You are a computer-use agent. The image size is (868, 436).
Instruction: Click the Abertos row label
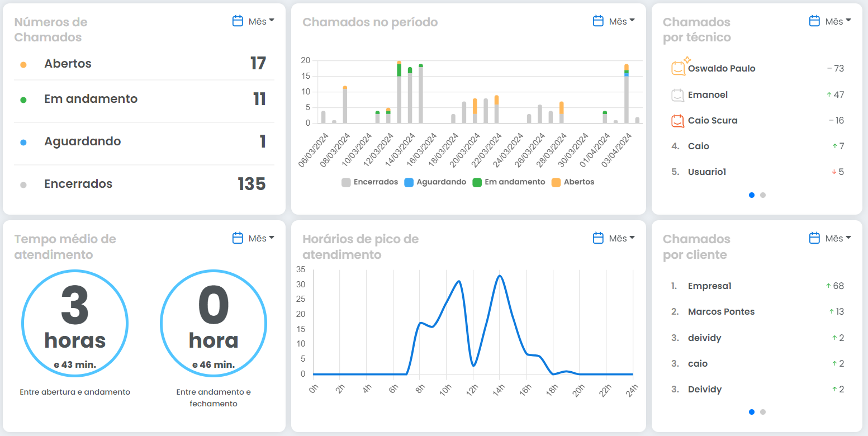point(68,64)
